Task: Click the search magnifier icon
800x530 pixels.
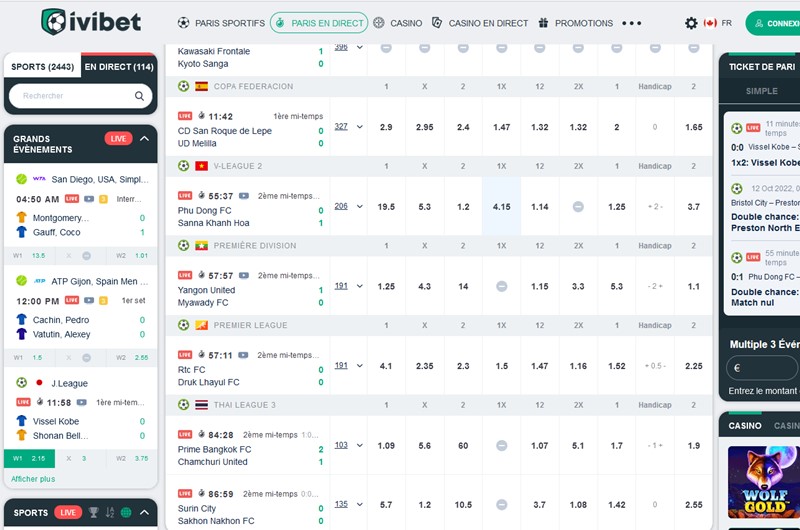Action: click(x=140, y=96)
